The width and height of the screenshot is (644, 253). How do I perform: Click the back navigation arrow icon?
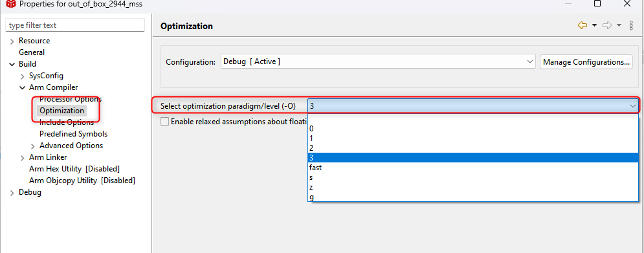click(x=582, y=25)
